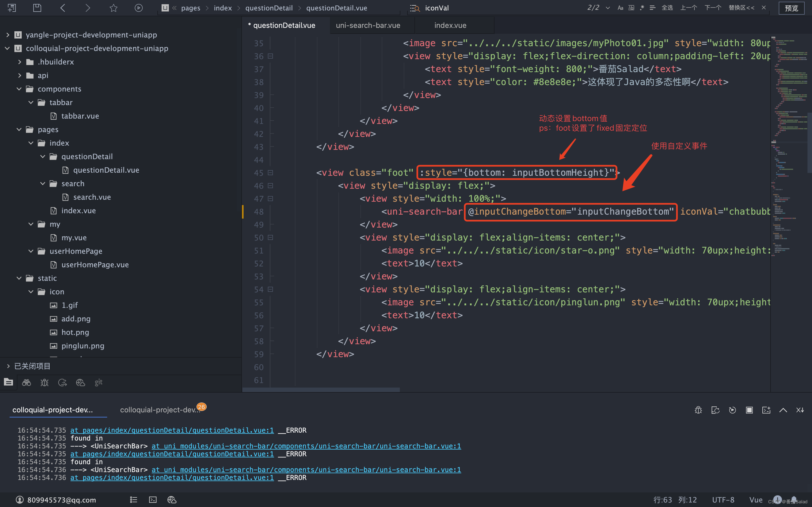This screenshot has height=507, width=812.
Task: Click line 48 gutter number indicator
Action: 259,212
